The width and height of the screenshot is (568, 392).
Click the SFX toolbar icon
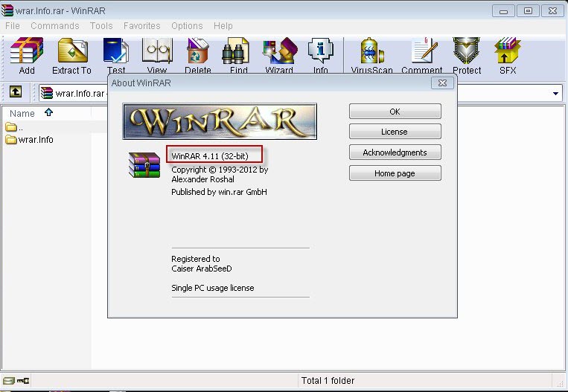pyautogui.click(x=508, y=56)
